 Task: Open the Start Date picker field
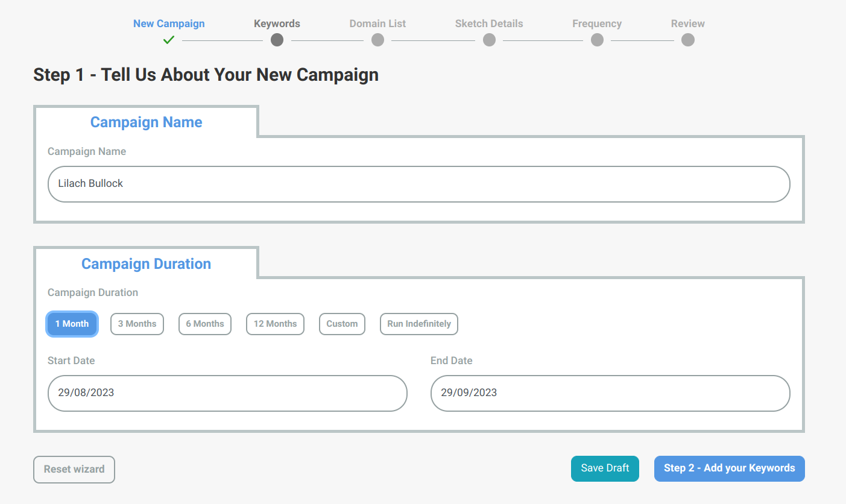pyautogui.click(x=227, y=393)
